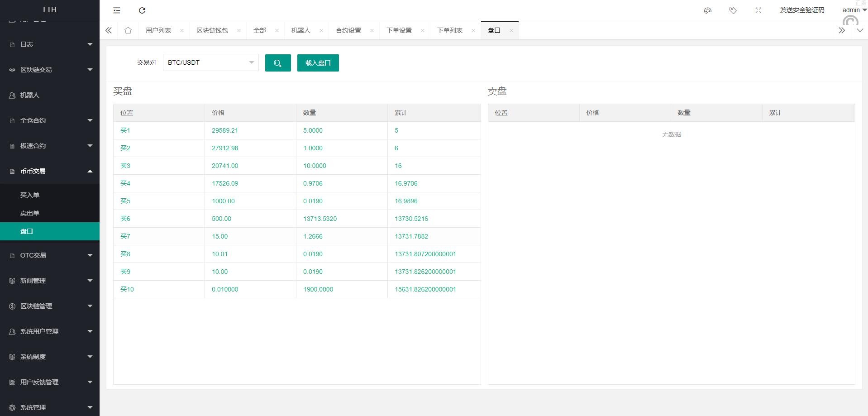Collapse the 币币交易 sidebar menu

50,171
